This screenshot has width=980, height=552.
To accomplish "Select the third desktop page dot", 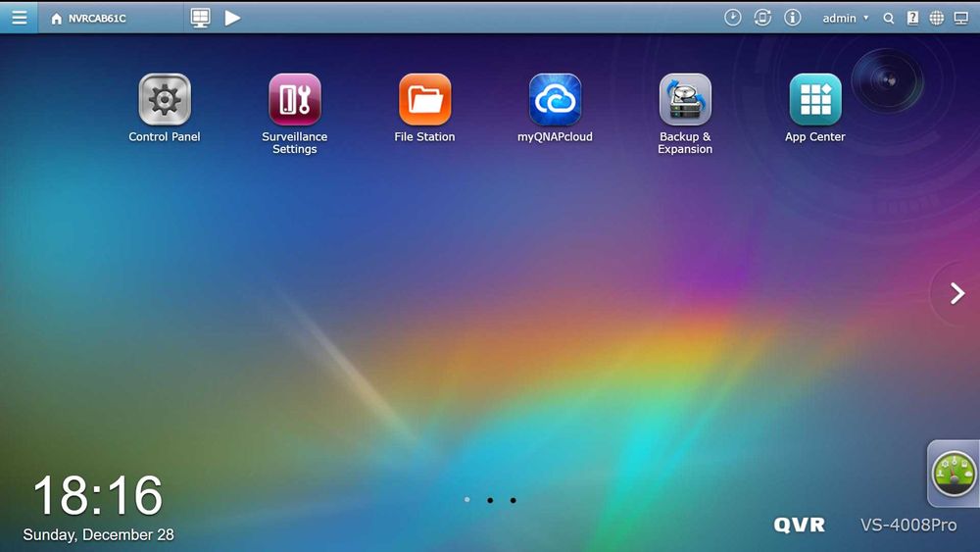I will (514, 500).
